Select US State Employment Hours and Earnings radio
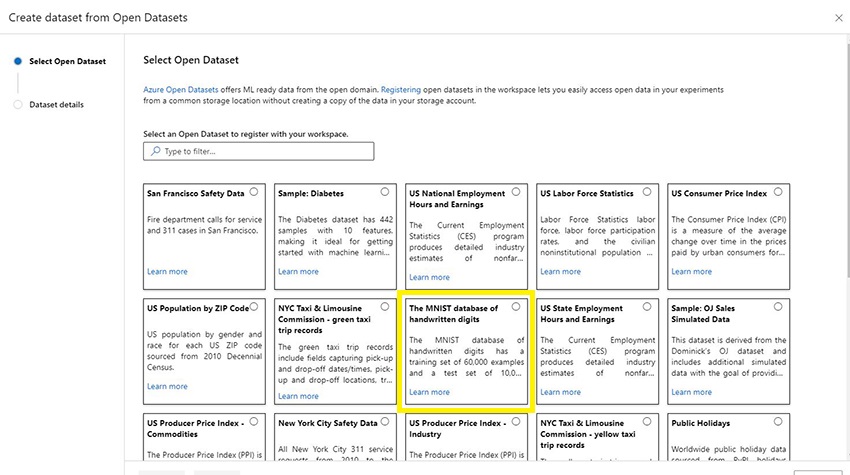Viewport: 850px width, 475px height. [647, 307]
